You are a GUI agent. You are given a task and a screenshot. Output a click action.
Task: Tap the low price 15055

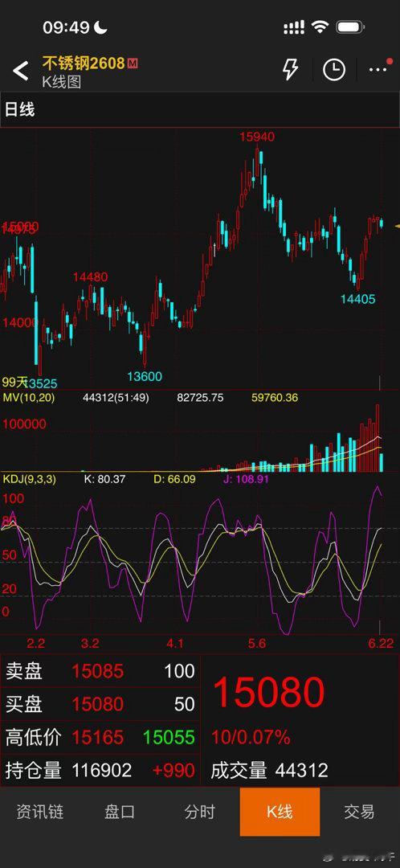pos(169,737)
